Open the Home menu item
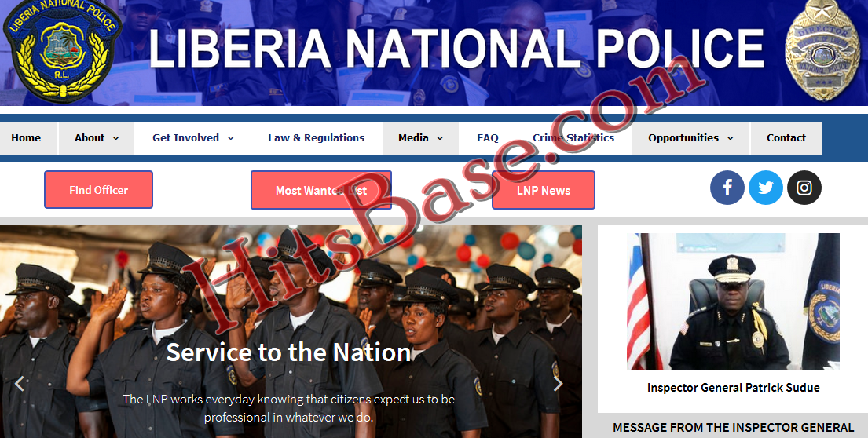Image resolution: width=868 pixels, height=438 pixels. click(26, 138)
